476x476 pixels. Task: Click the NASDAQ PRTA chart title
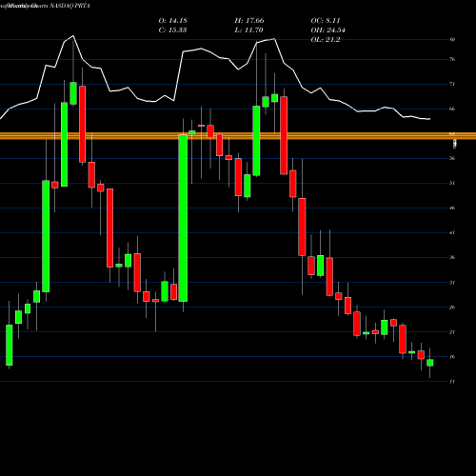click(69, 6)
